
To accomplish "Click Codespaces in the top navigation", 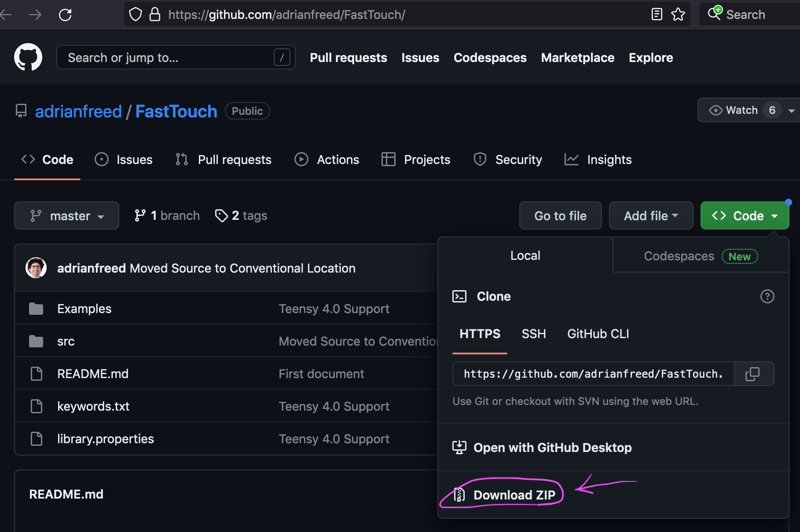I will 490,58.
